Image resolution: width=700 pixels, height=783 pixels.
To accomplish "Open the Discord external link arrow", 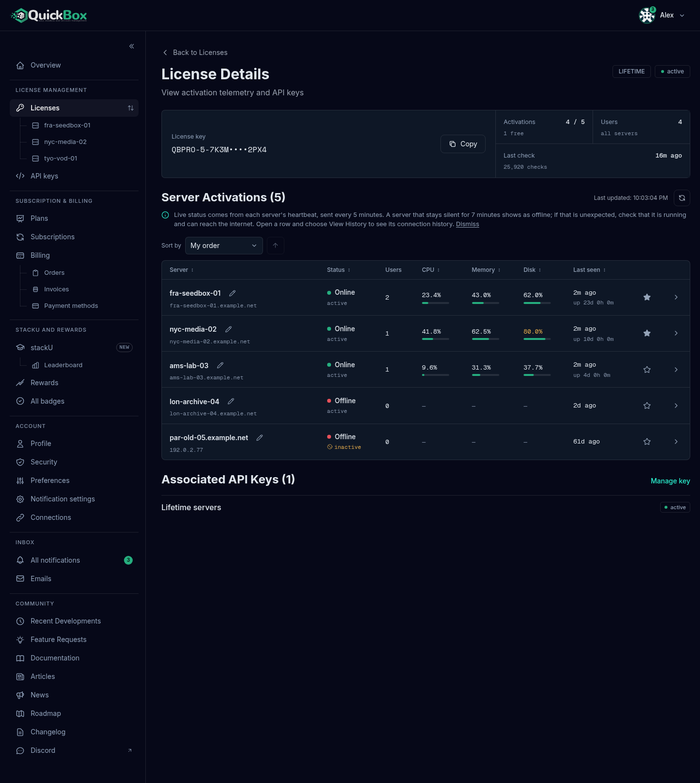I will coord(130,750).
